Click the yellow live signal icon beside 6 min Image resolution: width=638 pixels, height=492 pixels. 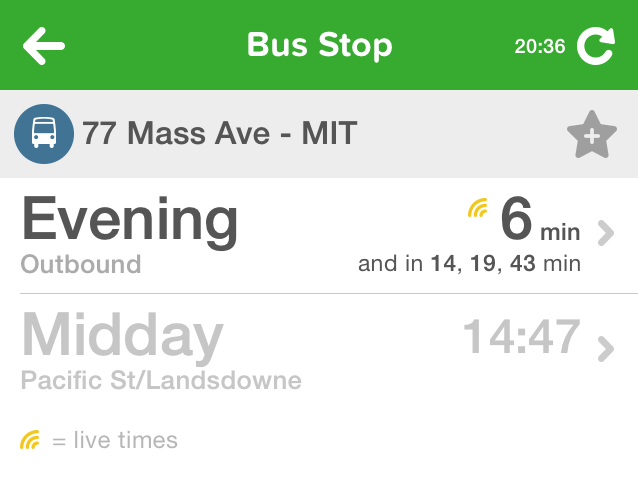tap(478, 209)
